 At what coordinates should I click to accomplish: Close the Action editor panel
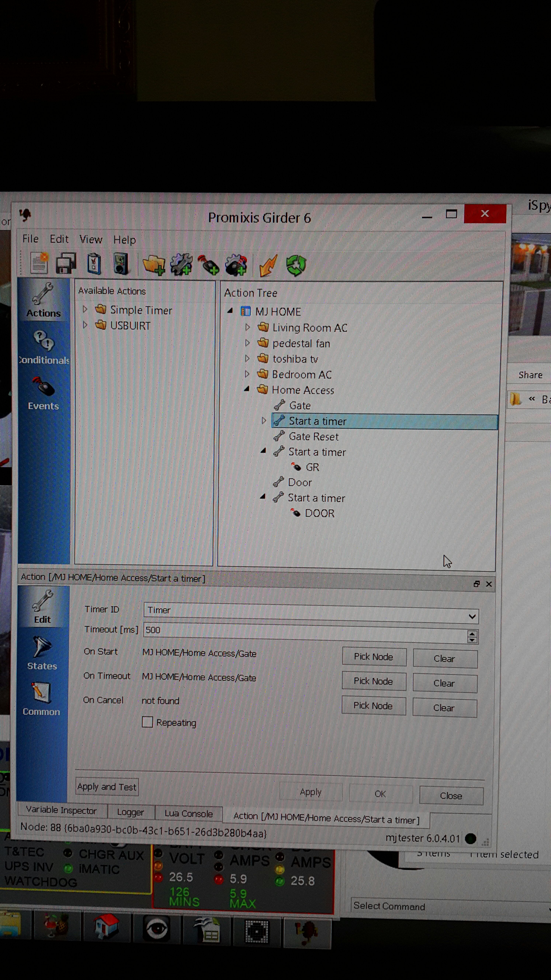pyautogui.click(x=489, y=584)
